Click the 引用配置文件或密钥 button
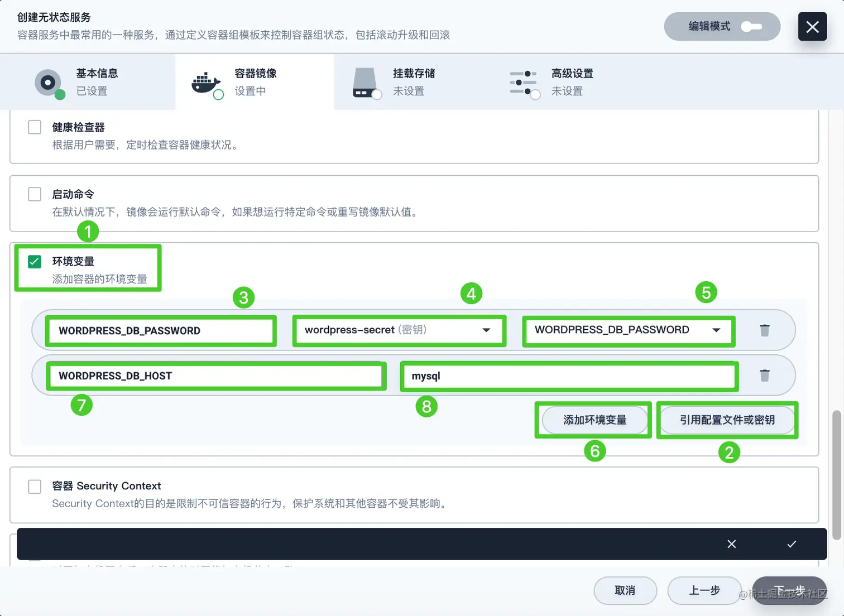 (x=727, y=420)
